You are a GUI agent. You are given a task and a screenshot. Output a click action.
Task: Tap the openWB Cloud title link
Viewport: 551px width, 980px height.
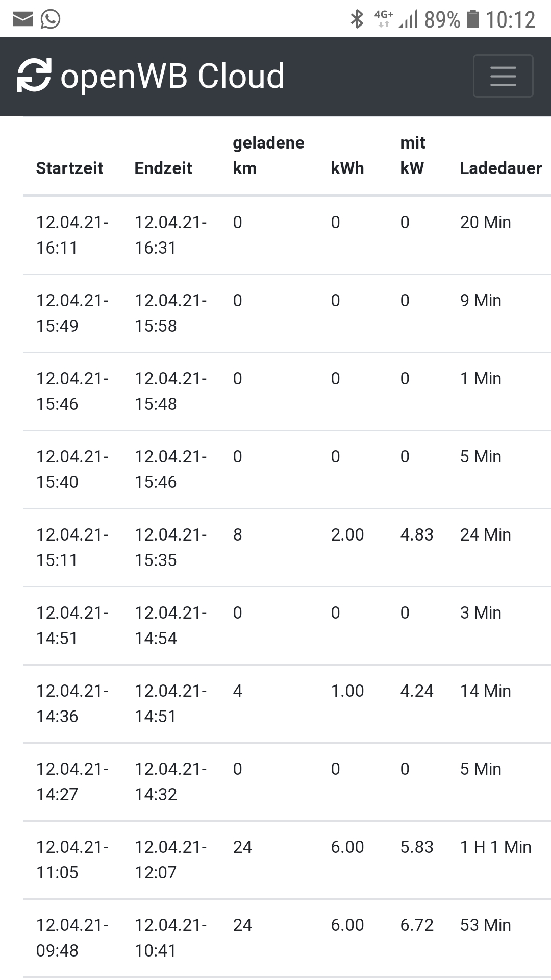(172, 76)
